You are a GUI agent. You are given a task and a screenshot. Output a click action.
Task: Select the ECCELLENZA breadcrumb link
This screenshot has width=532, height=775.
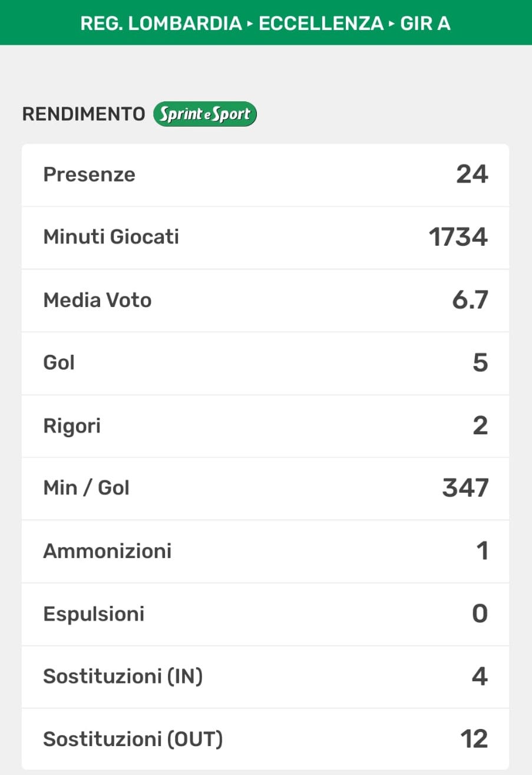(321, 24)
